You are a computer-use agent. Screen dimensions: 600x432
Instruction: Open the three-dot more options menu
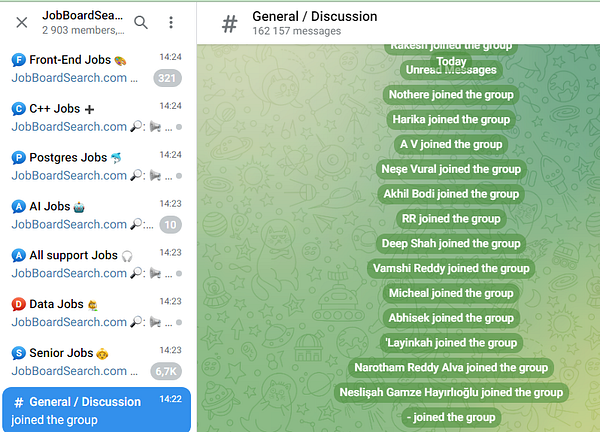click(x=171, y=23)
